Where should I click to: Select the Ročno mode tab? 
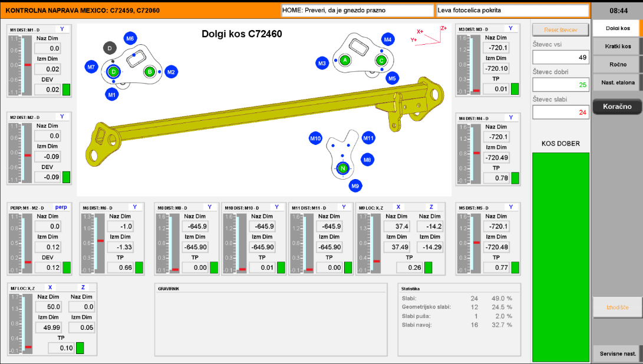[617, 64]
